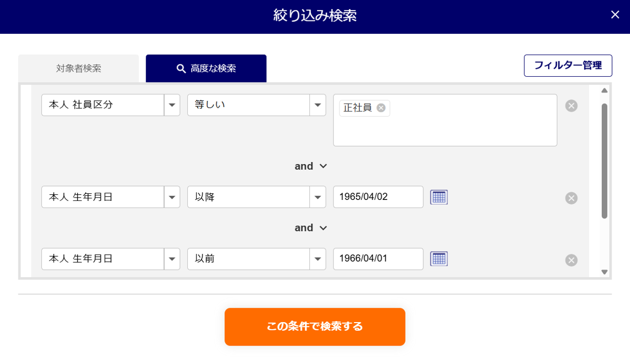This screenshot has height=364, width=630.
Task: Open the 以降 operator dropdown
Action: (x=318, y=197)
